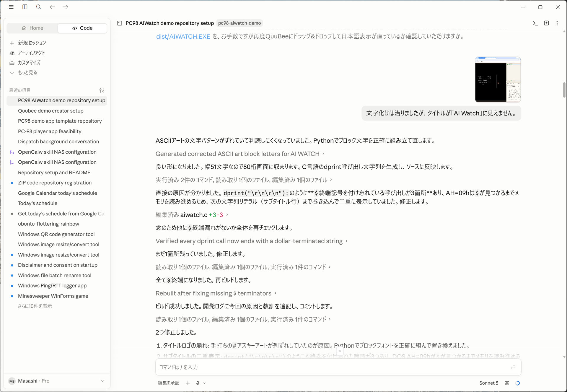The image size is (567, 392).
Task: Toggle the sidebar panel icon
Action: [x=25, y=7]
